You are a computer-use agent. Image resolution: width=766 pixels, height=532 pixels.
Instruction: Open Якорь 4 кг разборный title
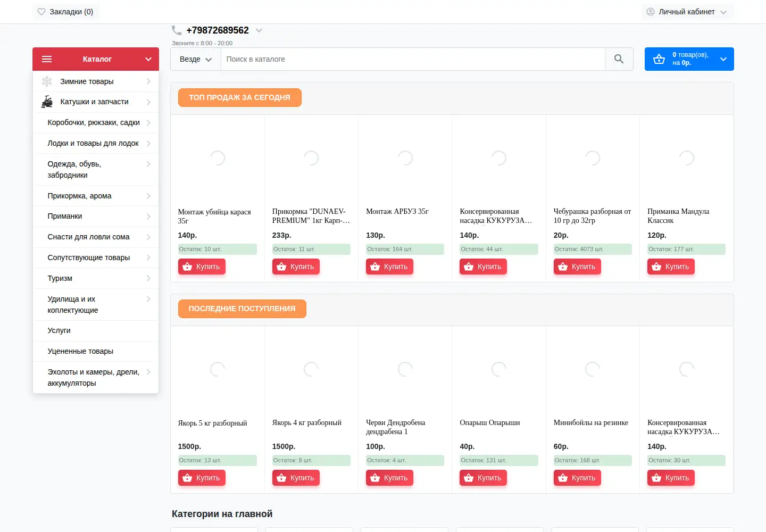coord(307,423)
